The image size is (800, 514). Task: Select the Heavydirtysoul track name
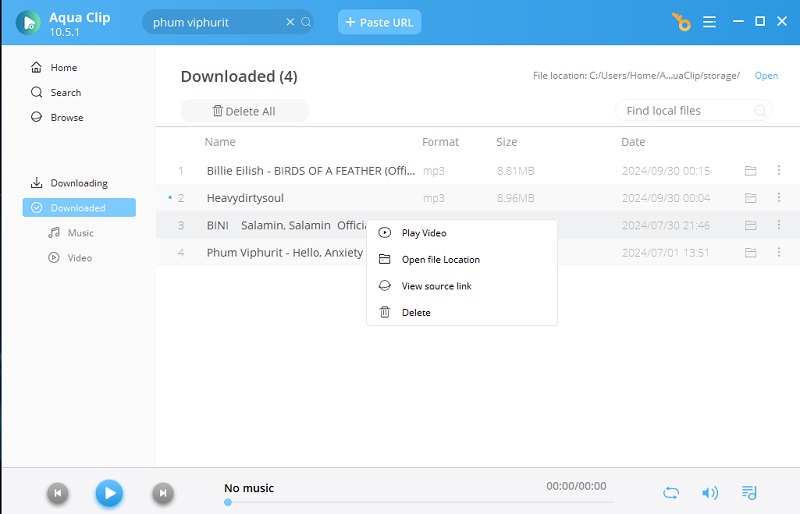[x=245, y=198]
